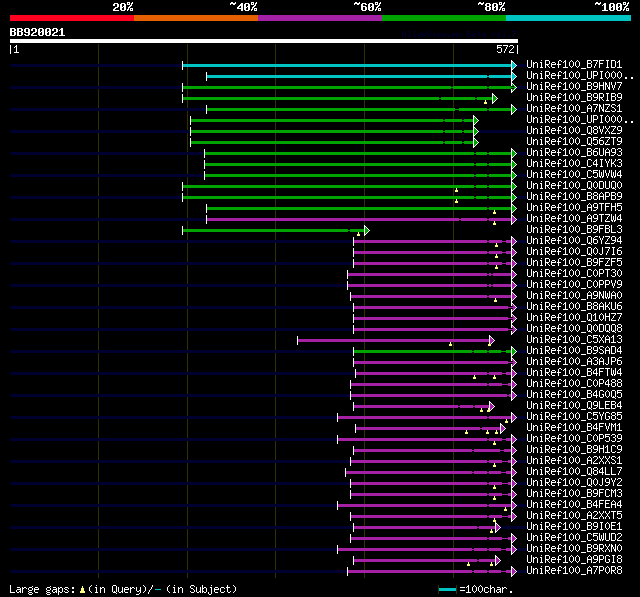Select the UniRef100_A7P0R8 label

[x=574, y=571]
